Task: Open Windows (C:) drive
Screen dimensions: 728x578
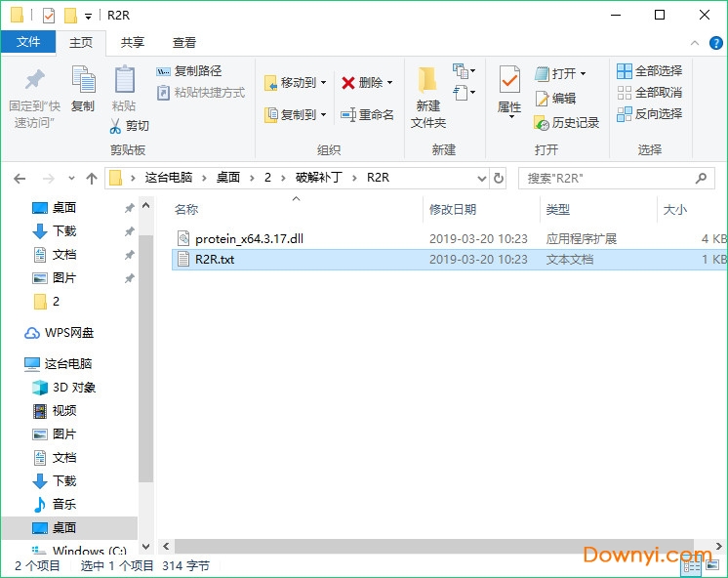Action: click(x=79, y=550)
